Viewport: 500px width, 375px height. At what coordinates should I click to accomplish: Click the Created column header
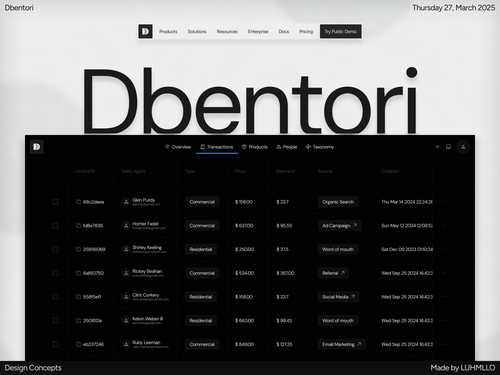pyautogui.click(x=390, y=171)
